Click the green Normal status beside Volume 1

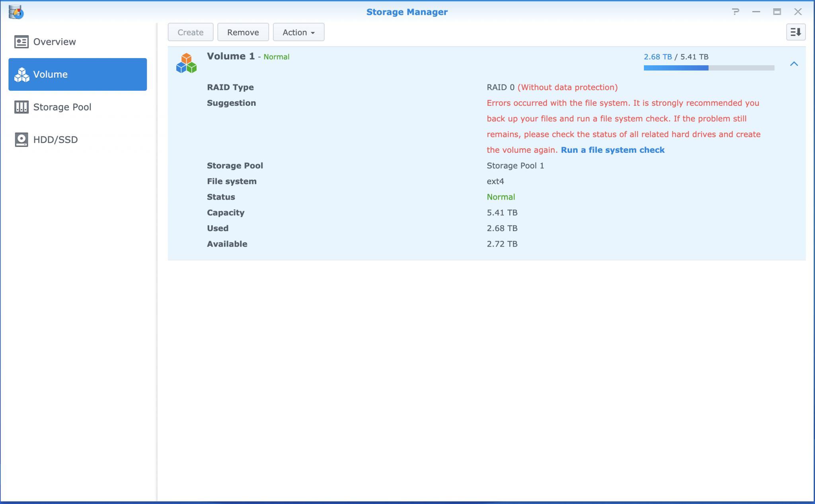tap(276, 57)
